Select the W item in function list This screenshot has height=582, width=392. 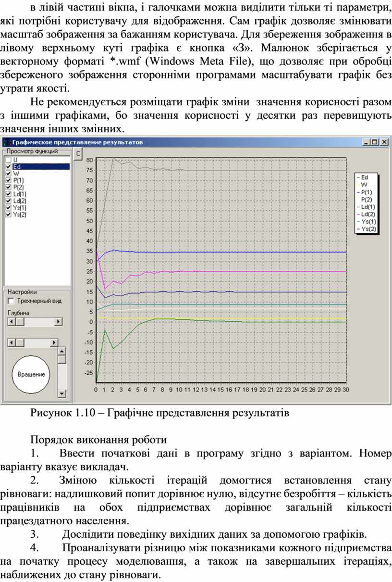(x=16, y=173)
